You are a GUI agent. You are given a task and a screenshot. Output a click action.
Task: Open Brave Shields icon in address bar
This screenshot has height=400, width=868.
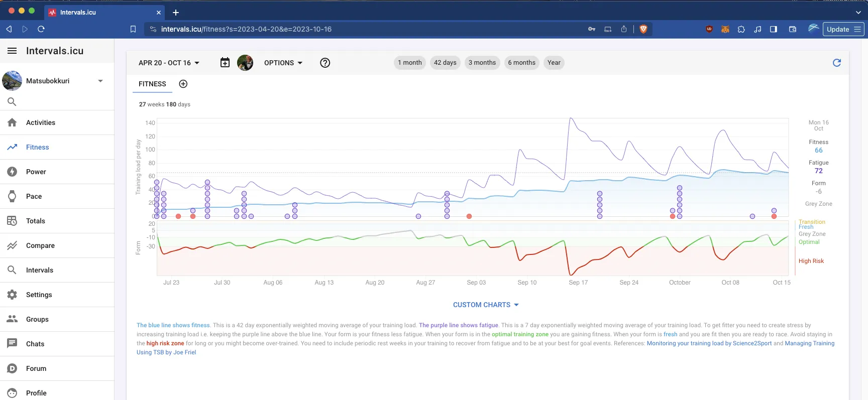643,29
